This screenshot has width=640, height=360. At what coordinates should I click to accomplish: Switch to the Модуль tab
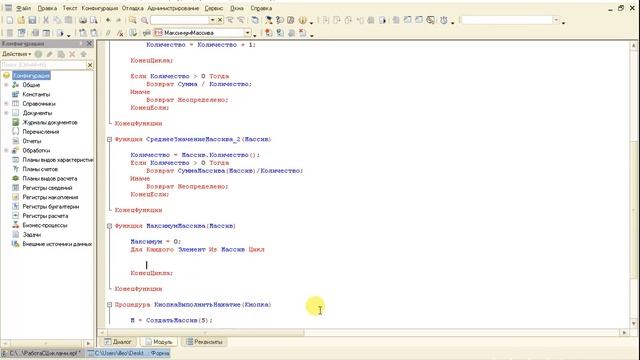pyautogui.click(x=159, y=342)
